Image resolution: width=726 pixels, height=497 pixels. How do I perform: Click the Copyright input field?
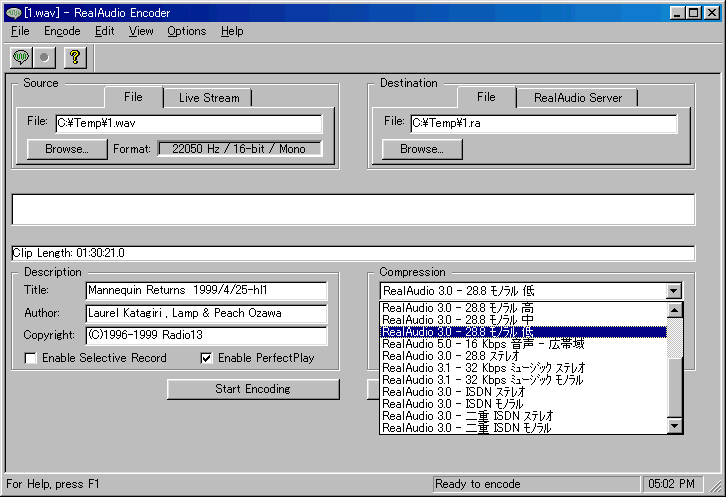coord(207,335)
